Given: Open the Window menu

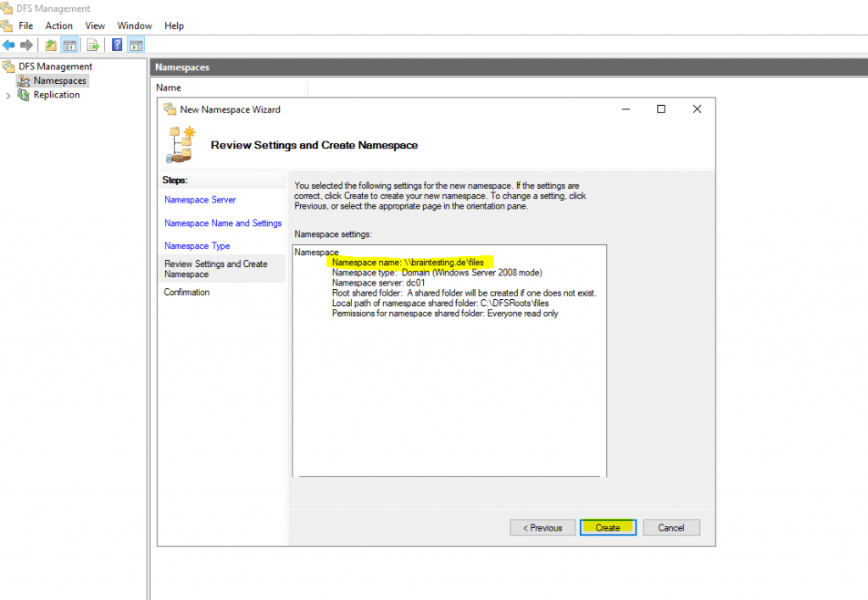Looking at the screenshot, I should (x=135, y=25).
